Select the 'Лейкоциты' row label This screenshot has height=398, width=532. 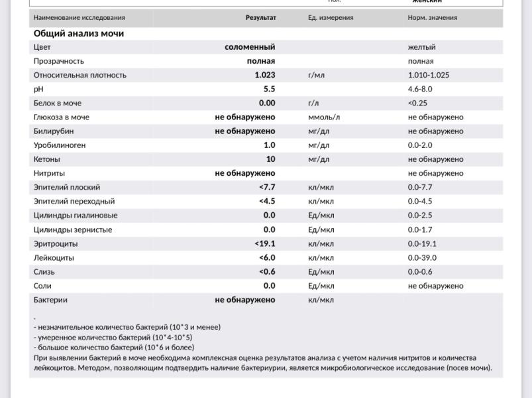[54, 258]
